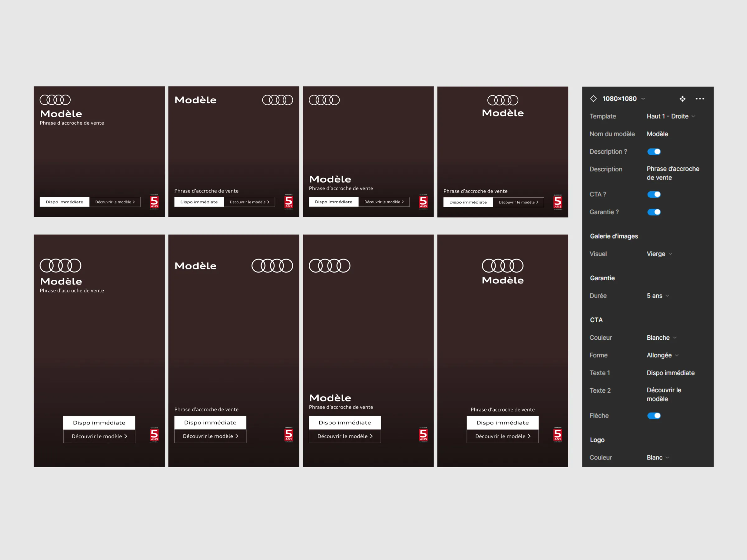This screenshot has height=560, width=747.
Task: Click the Audi rings logo in top-left square banner
Action: 55,100
